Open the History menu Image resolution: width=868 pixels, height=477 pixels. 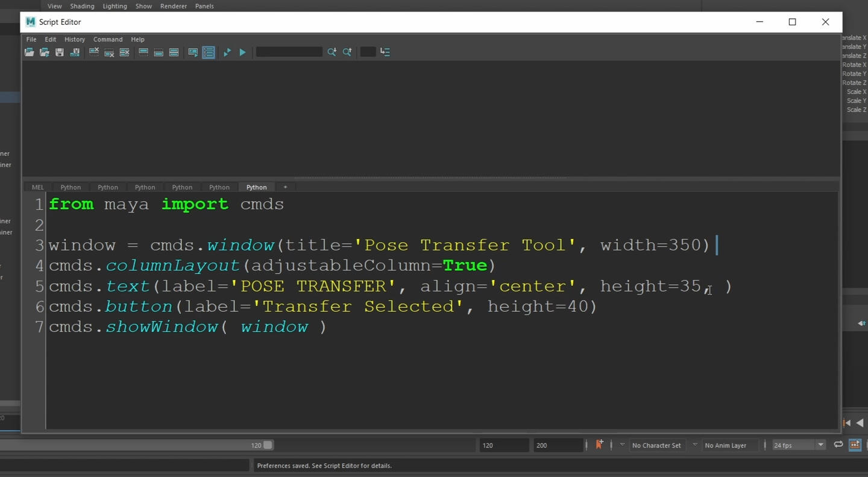(75, 39)
